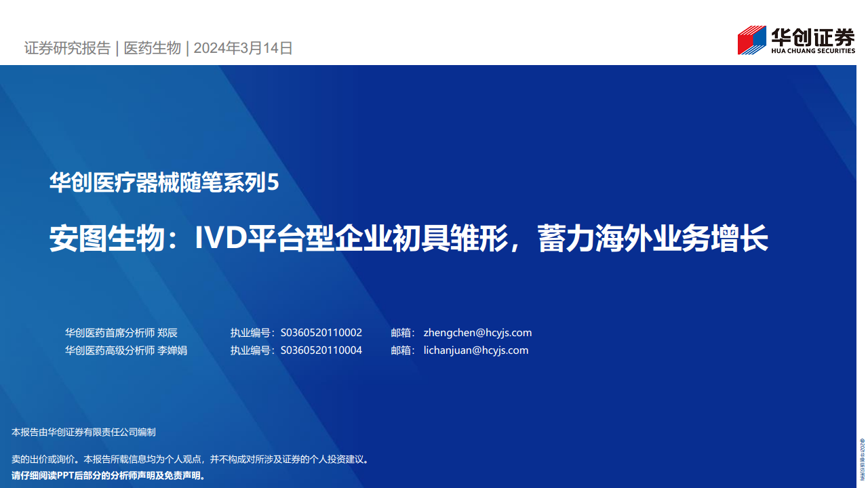
Task: Select the series title '华创医疗器械随笔系列5'
Action: click(x=164, y=183)
